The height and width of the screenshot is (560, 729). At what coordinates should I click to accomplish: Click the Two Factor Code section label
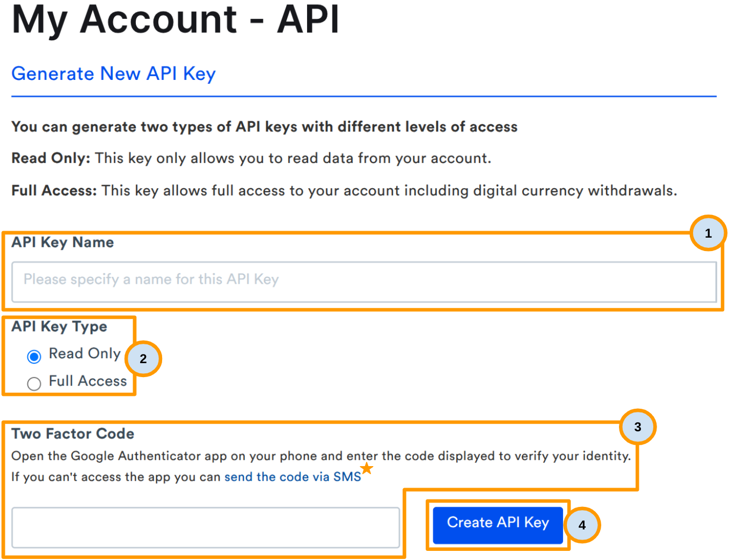pyautogui.click(x=72, y=434)
